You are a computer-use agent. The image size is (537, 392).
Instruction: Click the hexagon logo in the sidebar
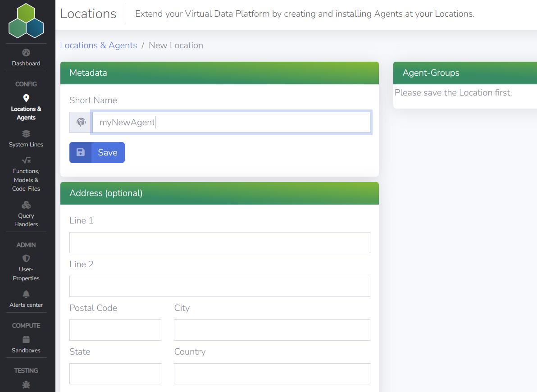tap(26, 21)
